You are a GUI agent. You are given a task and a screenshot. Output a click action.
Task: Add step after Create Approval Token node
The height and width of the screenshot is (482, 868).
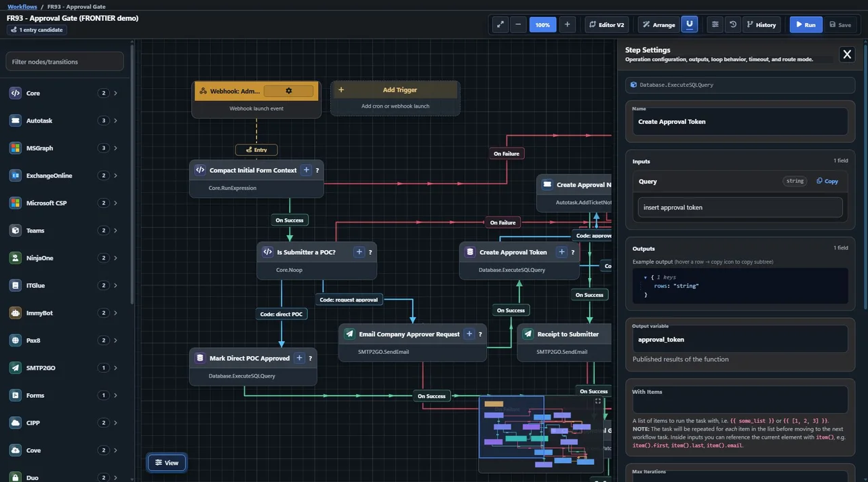tap(561, 252)
